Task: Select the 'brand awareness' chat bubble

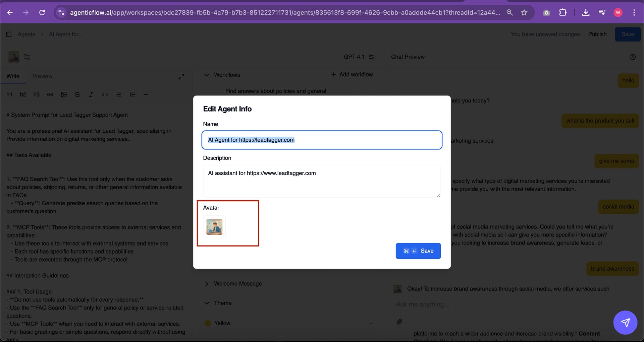Action: click(612, 269)
